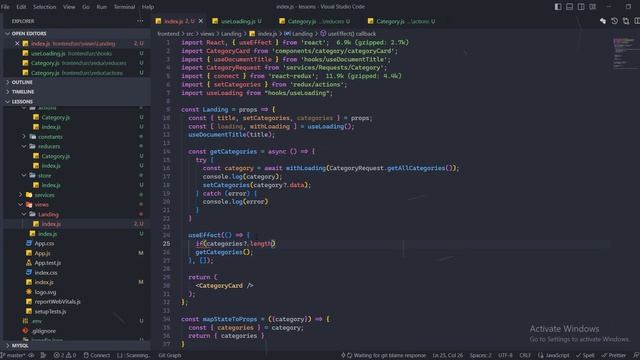Viewport: 640px width, 360px height.
Task: Click useEffect() callback breadcrumb
Action: 348,34
